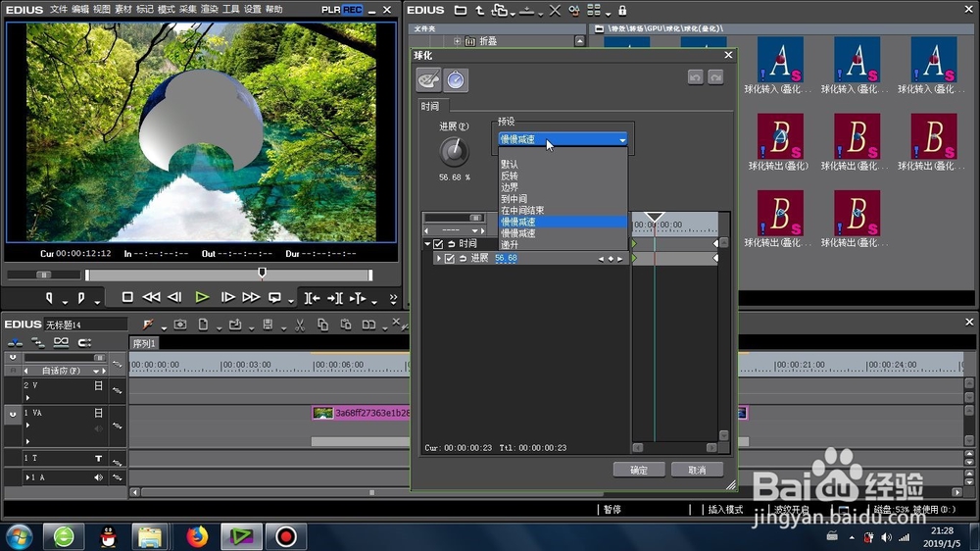Viewport: 980px width, 551px height.
Task: Click the camera snapshot icon in timeline toolbar
Action: pyautogui.click(x=180, y=325)
